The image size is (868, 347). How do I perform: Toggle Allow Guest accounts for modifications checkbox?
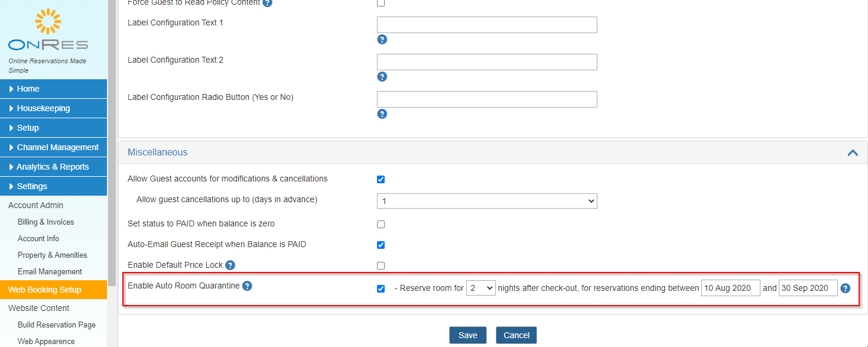coord(381,180)
